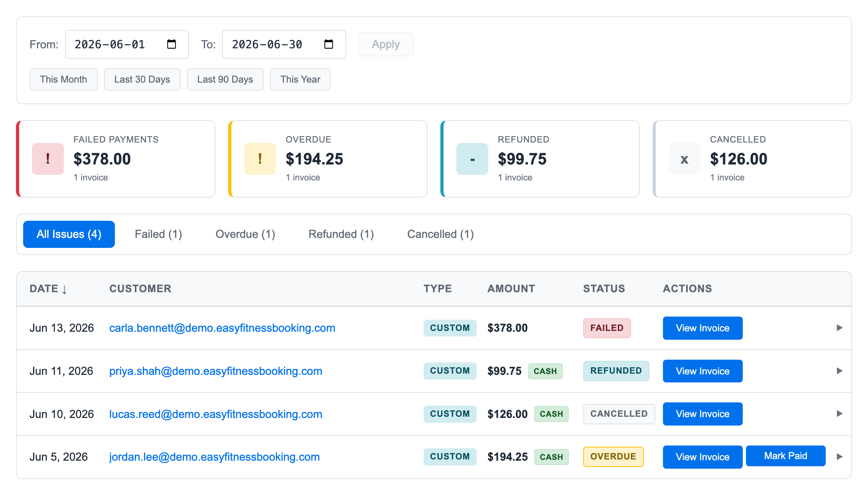Sort by the Date column header arrow
The width and height of the screenshot is (868, 495).
point(64,289)
